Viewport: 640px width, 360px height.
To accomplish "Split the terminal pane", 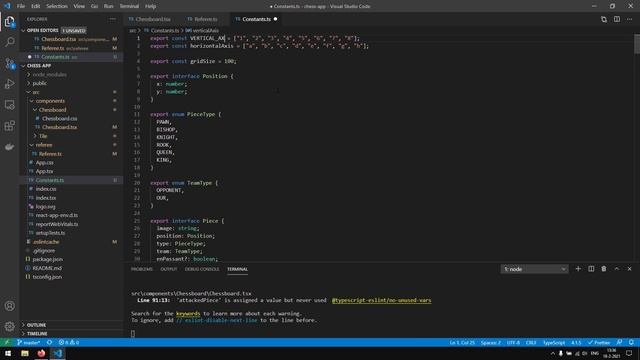I will click(x=591, y=269).
